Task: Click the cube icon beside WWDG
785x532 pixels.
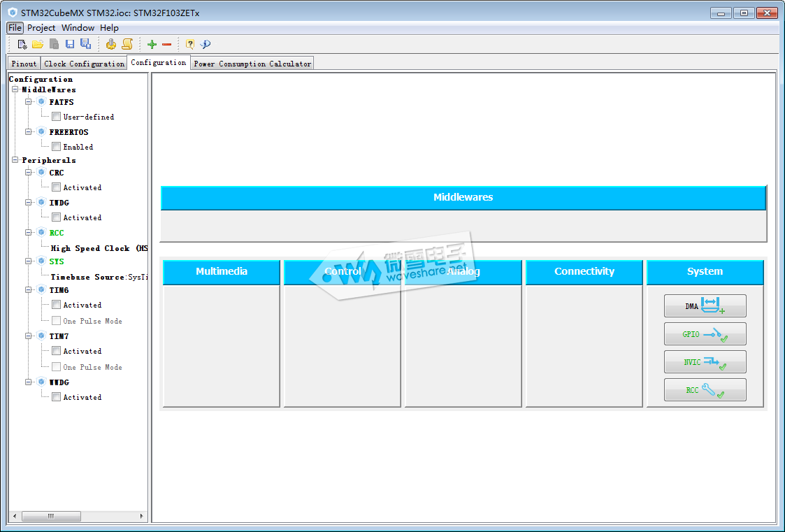Action: (x=41, y=382)
